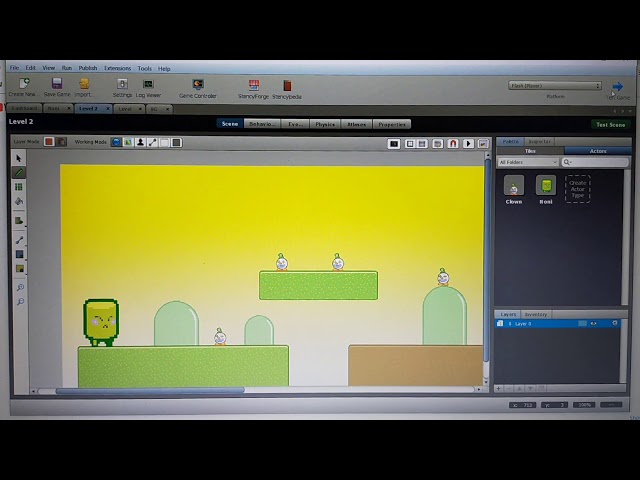Select the pencil drawing tool
640x480 pixels.
[x=19, y=173]
